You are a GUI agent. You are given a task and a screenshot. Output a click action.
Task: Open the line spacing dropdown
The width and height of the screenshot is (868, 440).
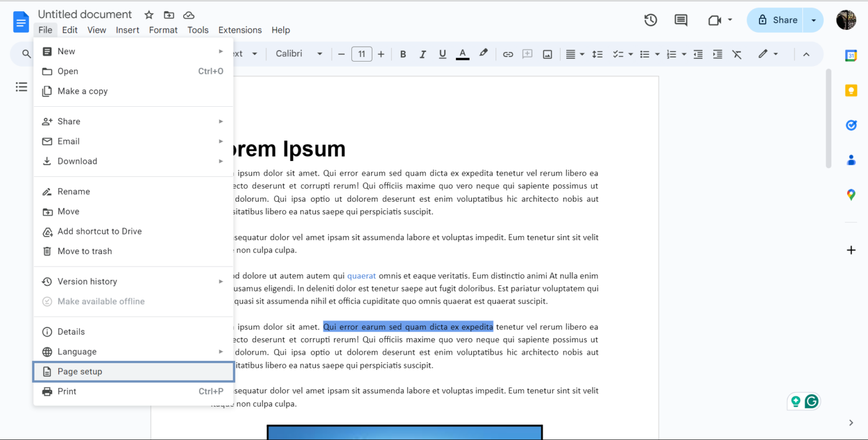point(597,54)
